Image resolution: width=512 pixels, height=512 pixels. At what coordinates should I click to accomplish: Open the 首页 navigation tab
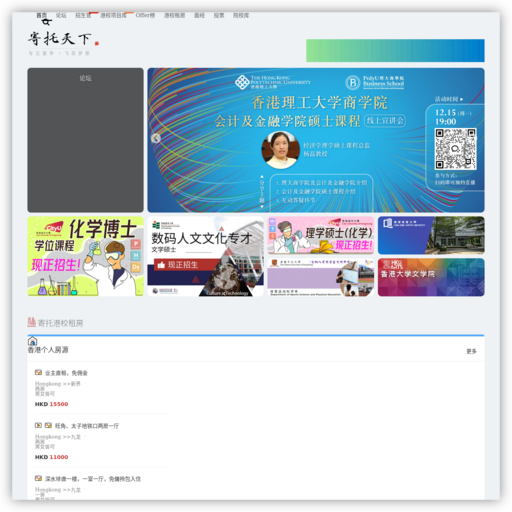pyautogui.click(x=41, y=15)
